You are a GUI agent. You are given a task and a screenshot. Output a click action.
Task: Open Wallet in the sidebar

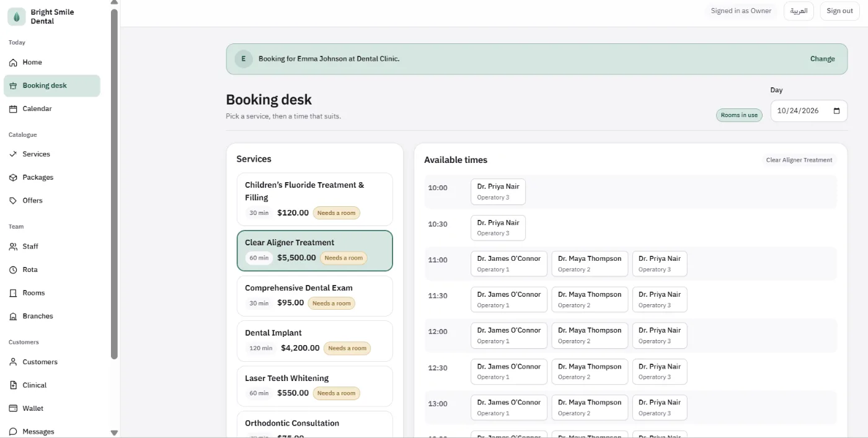pyautogui.click(x=52, y=408)
